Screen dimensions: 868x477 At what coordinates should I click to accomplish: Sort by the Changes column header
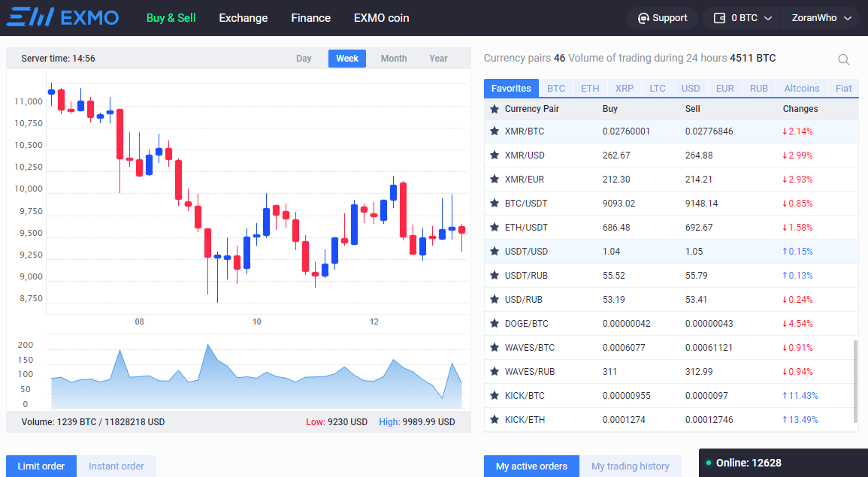coord(800,109)
